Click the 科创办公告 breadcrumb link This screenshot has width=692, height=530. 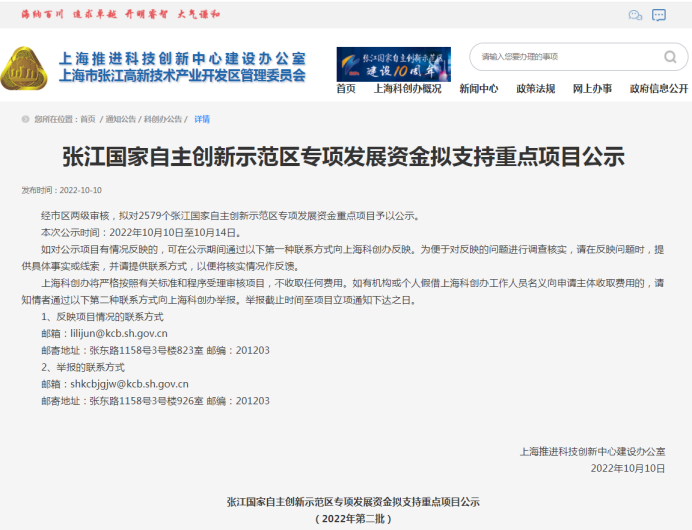point(163,119)
